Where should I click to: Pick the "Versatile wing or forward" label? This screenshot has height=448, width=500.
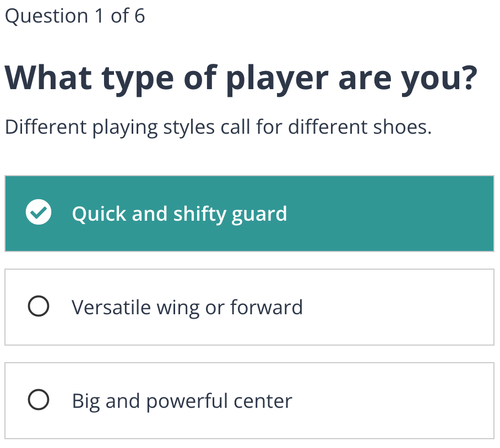click(x=187, y=307)
